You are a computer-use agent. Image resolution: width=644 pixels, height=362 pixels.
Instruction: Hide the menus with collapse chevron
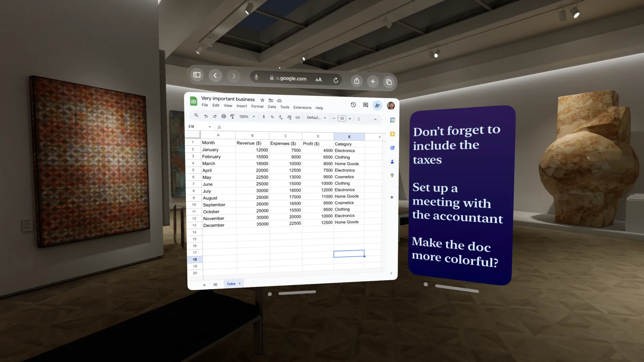(375, 119)
